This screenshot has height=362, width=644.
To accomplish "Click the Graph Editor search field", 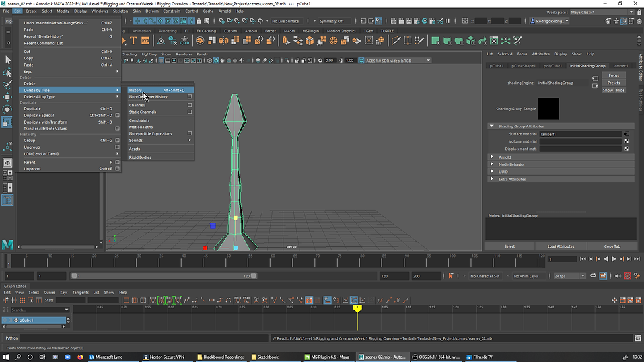I will coord(39,310).
